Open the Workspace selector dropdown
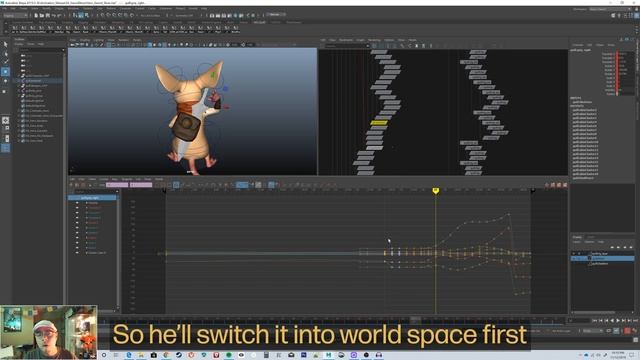This screenshot has width=640, height=360. tap(609, 9)
